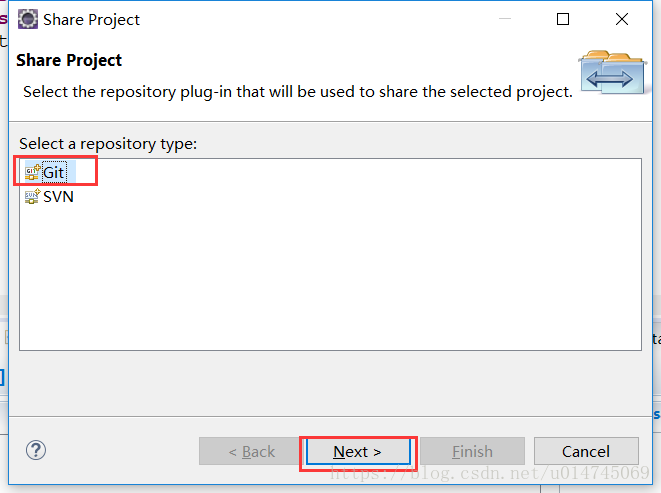
Task: Click the bold 'Share Project' heading
Action: click(x=69, y=60)
